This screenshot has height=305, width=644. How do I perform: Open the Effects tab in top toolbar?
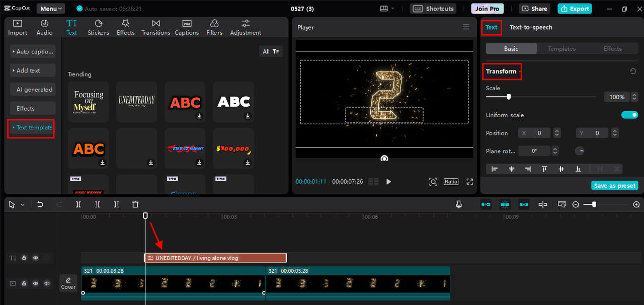[x=125, y=27]
